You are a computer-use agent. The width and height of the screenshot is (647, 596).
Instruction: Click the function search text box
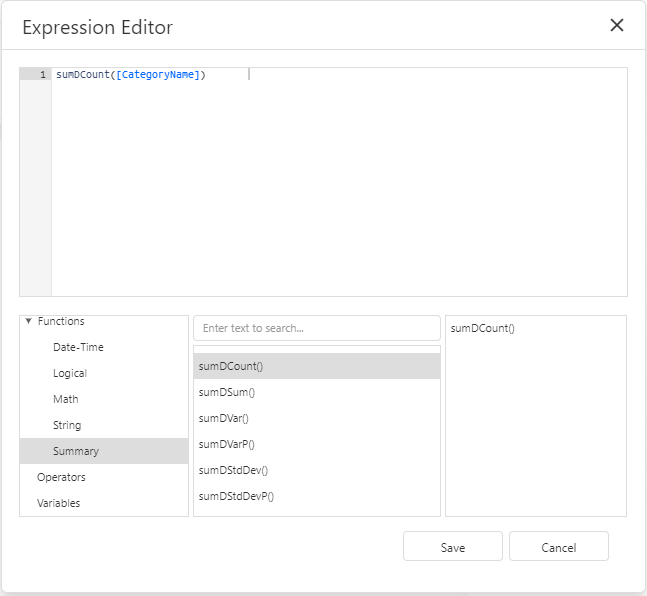coord(316,328)
